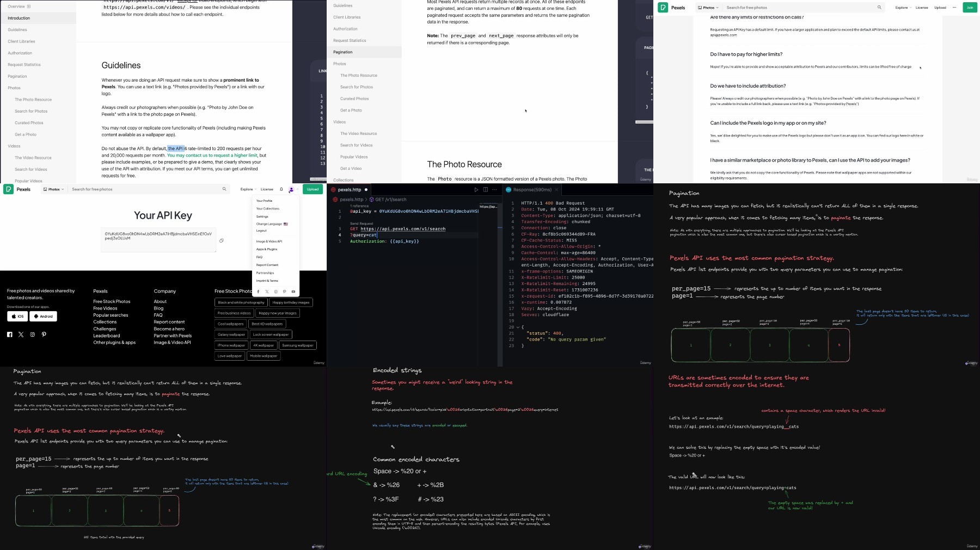Click the YouTube icon in the profile menu
This screenshot has height=550, width=980.
pos(293,292)
